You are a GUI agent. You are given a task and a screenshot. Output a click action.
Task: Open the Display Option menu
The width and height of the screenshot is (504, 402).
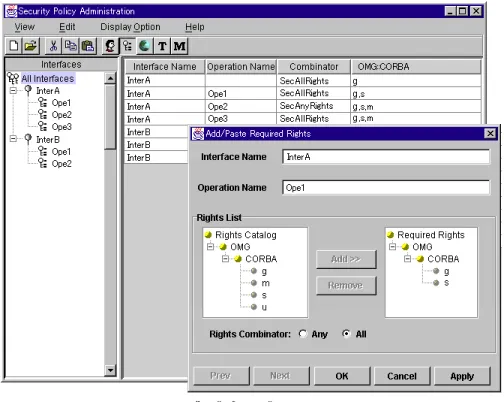[130, 27]
